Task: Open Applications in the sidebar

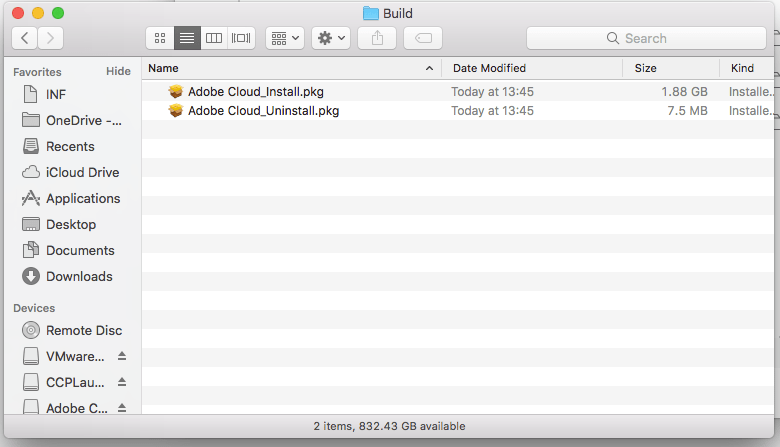Action: 72,198
